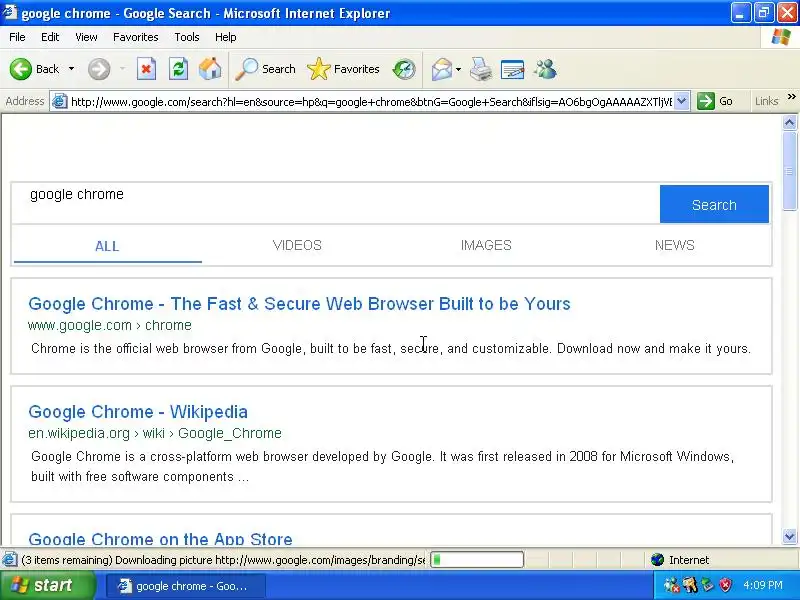
Task: Open the Tools menu
Action: pyautogui.click(x=187, y=37)
